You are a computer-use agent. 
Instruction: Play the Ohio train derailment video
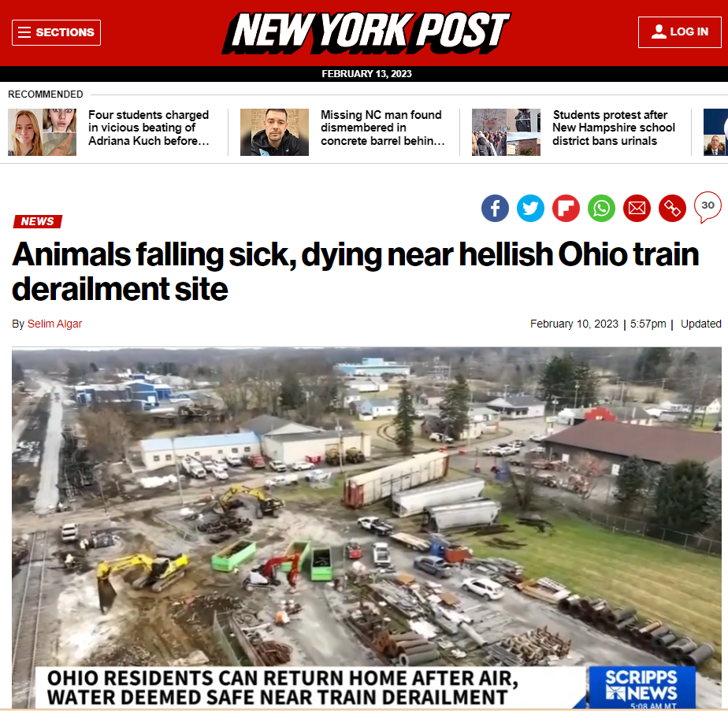click(366, 528)
